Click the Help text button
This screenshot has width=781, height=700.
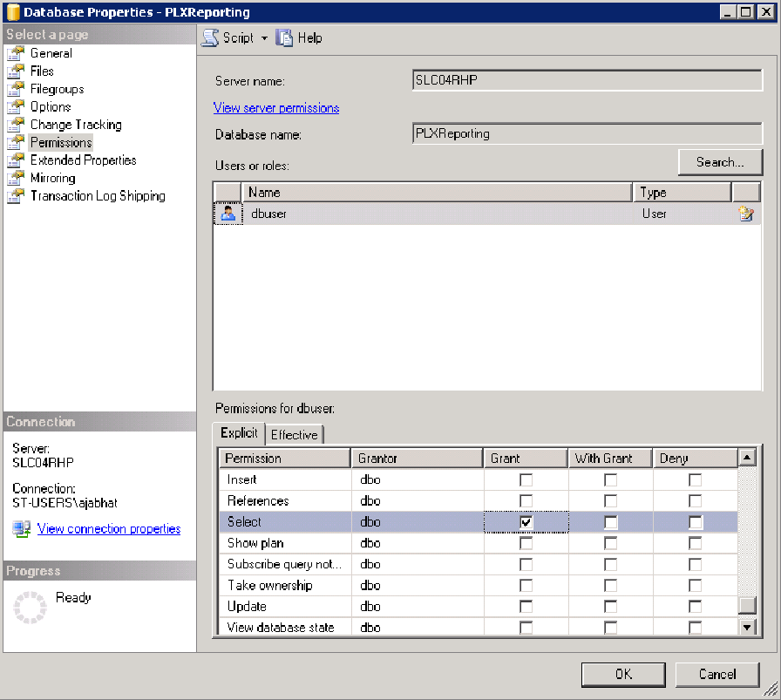click(x=309, y=37)
